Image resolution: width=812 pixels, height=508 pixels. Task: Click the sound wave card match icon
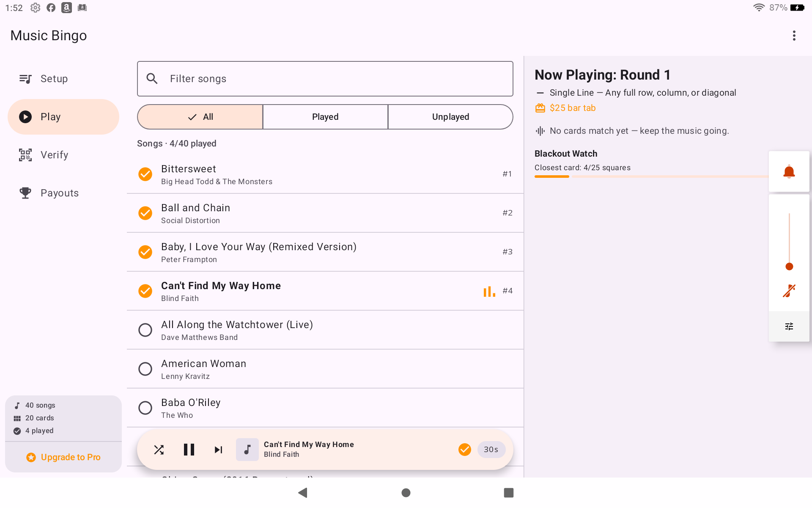pos(540,131)
